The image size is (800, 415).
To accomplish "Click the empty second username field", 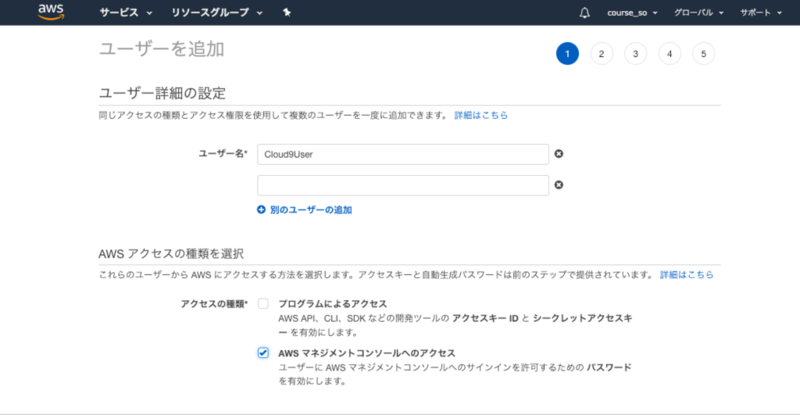I will 403,185.
